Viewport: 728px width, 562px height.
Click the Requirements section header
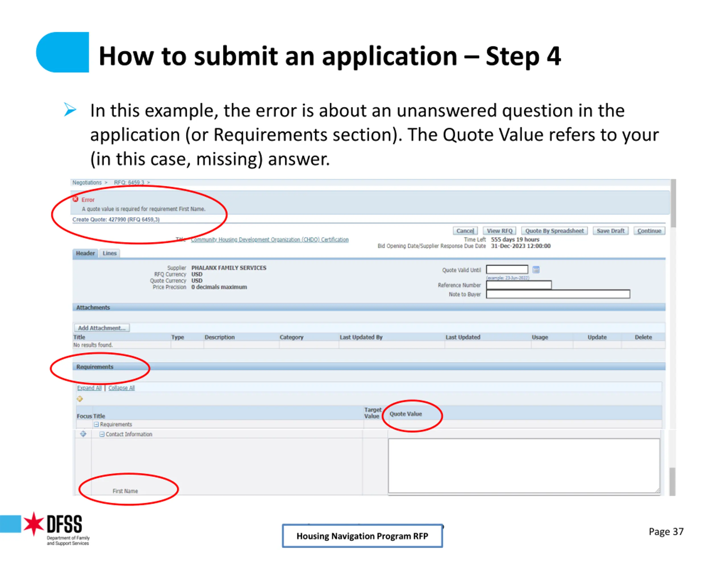[369, 367]
